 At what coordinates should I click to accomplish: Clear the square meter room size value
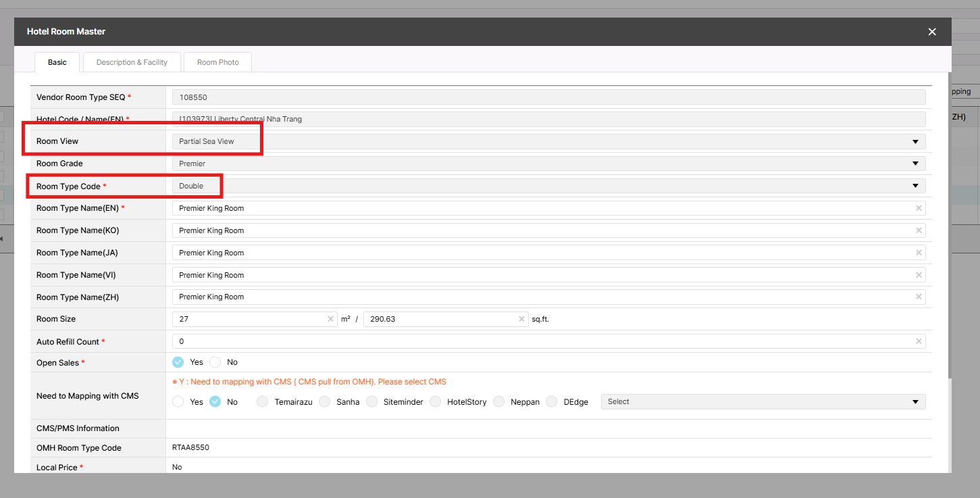(x=330, y=319)
